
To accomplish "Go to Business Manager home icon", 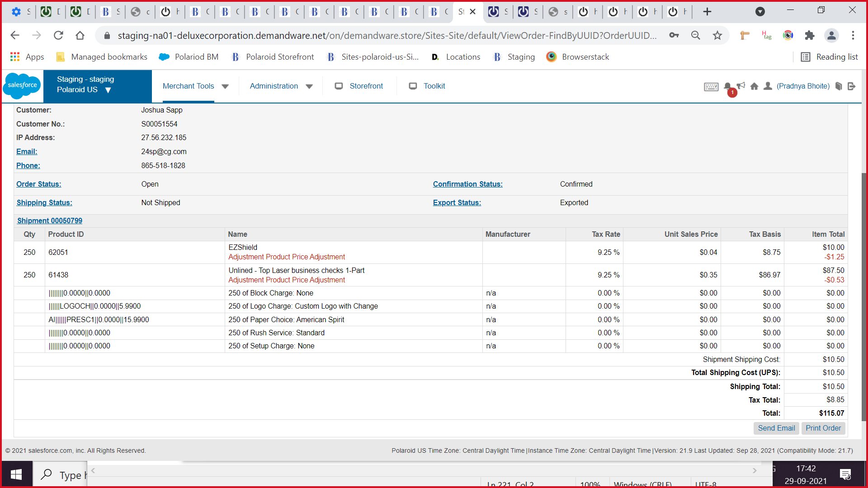I will coord(754,86).
